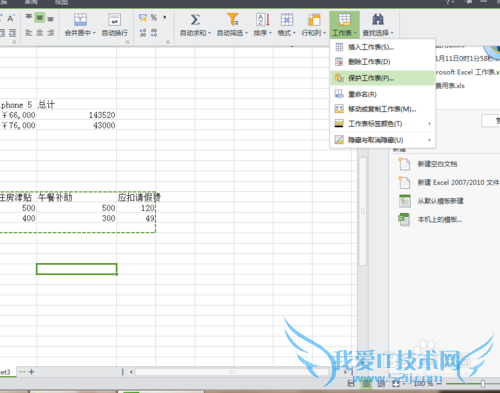This screenshot has height=393, width=500.
Task: Open the AutoFilter (自动筛选) dropdown arrow
Action: (247, 33)
